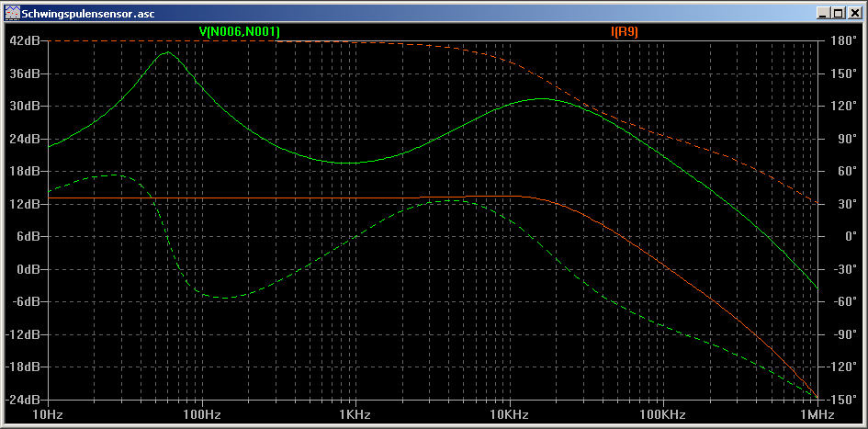Click the 100KHz frequency axis label
Screen dimensions: 868x429
pos(664,414)
